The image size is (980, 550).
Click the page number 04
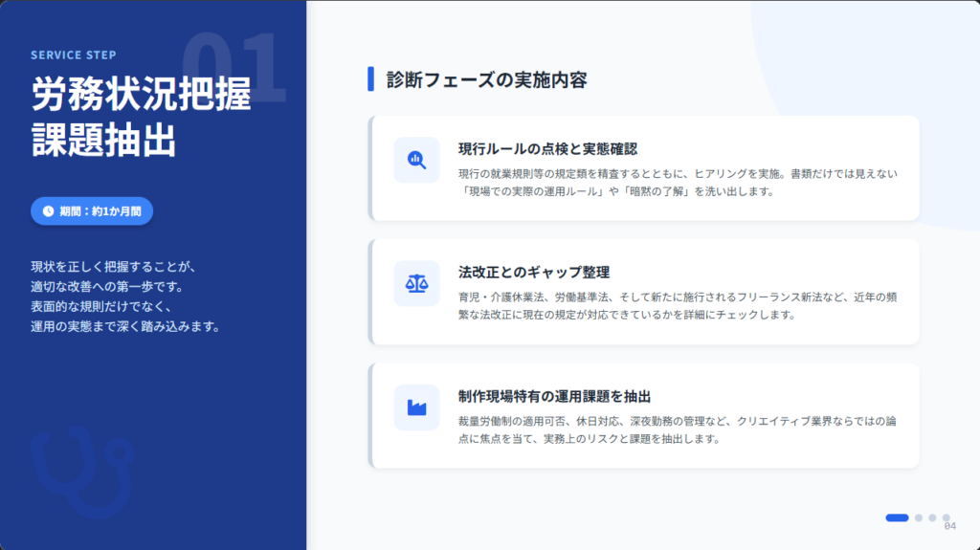949,526
